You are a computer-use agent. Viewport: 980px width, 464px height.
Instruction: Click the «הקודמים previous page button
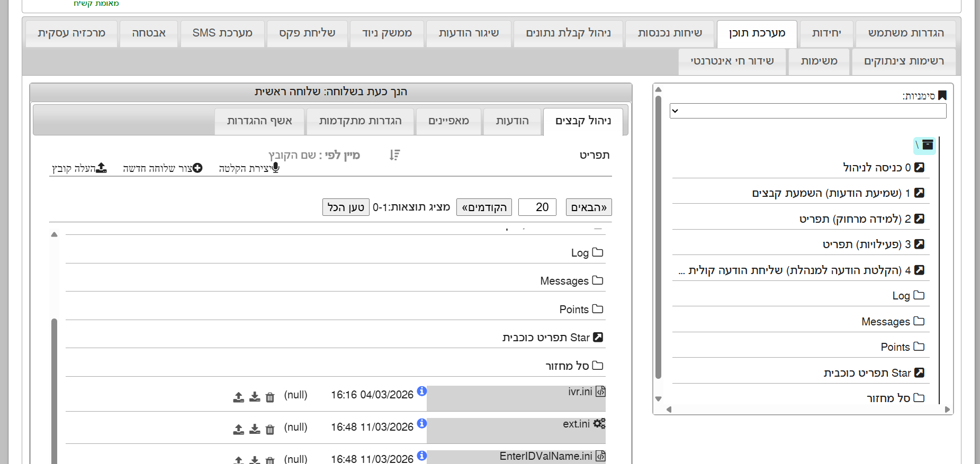click(x=484, y=207)
